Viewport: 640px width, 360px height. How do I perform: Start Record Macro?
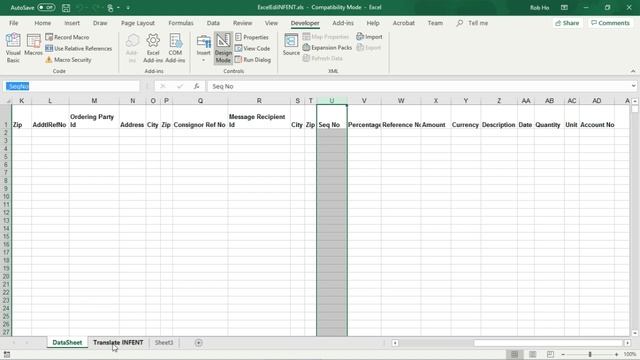67,37
